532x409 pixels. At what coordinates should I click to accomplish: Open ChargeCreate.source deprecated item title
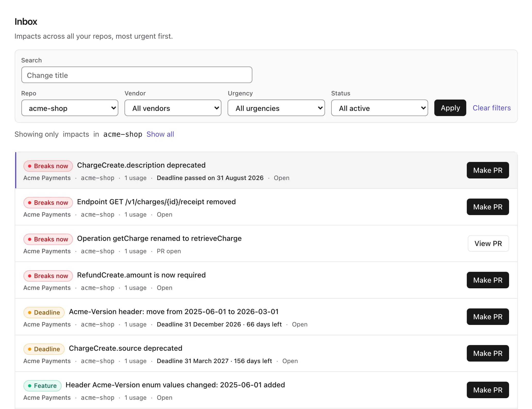click(126, 348)
